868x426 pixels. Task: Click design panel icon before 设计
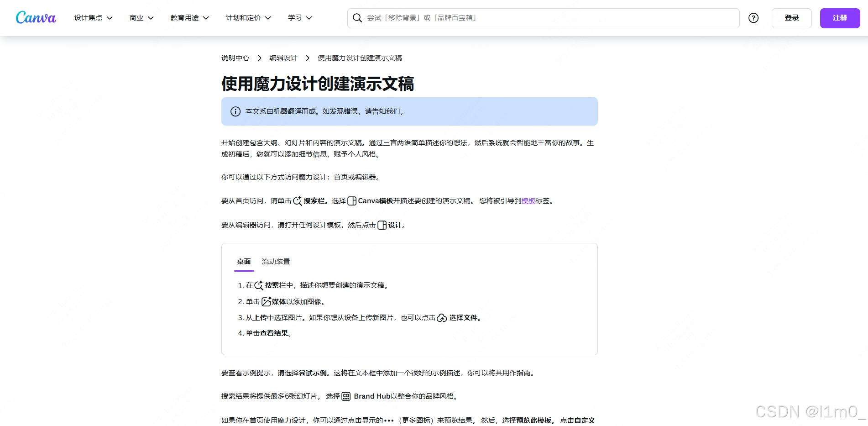coord(382,225)
